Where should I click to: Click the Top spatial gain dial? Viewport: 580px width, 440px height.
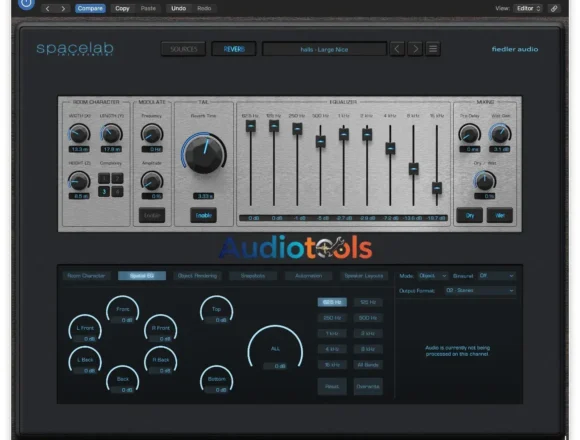[x=217, y=310]
